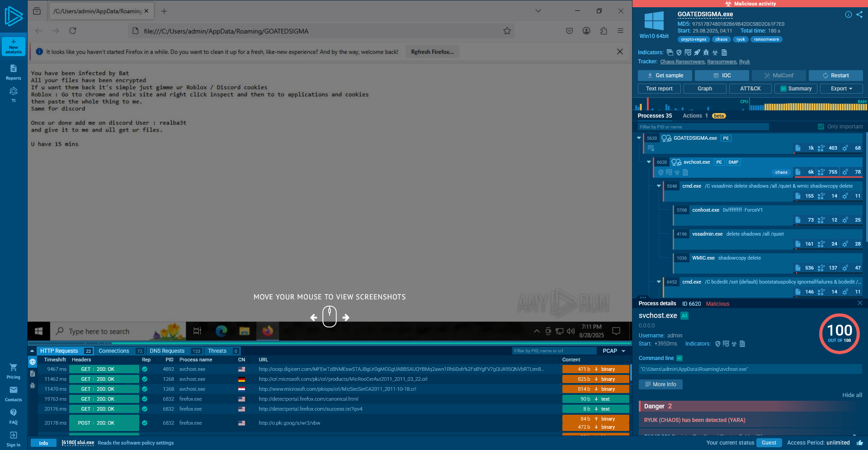The image size is (868, 450).
Task: Open the Text report
Action: pos(659,89)
